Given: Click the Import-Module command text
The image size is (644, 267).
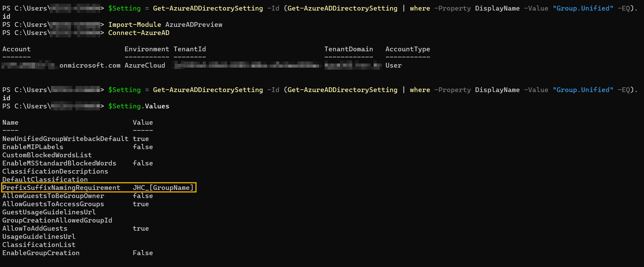Looking at the screenshot, I should click(165, 24).
